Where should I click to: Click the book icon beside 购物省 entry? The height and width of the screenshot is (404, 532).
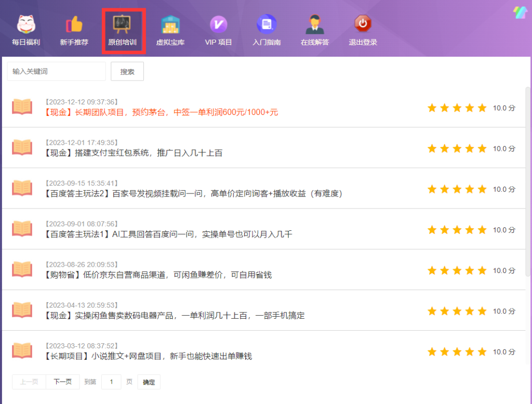coord(22,269)
